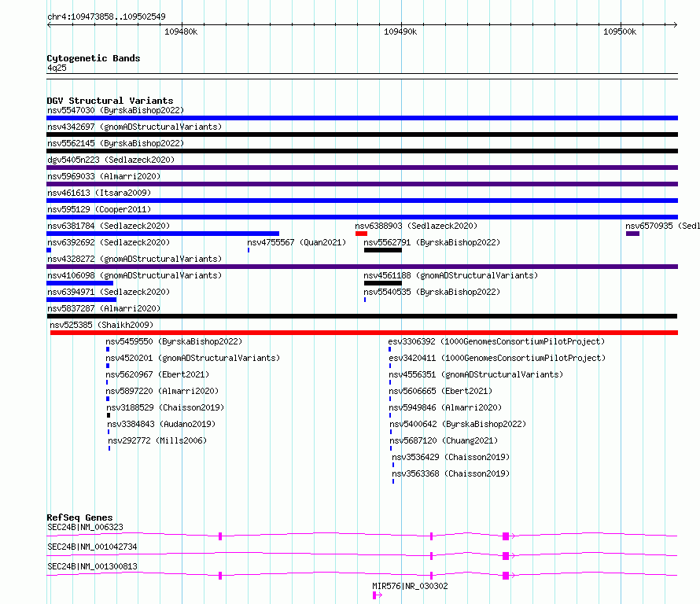Screen dimensions: 700x604
Task: Click the nsv5562145 (ByrskaBishop2022) label
Action: click(116, 143)
